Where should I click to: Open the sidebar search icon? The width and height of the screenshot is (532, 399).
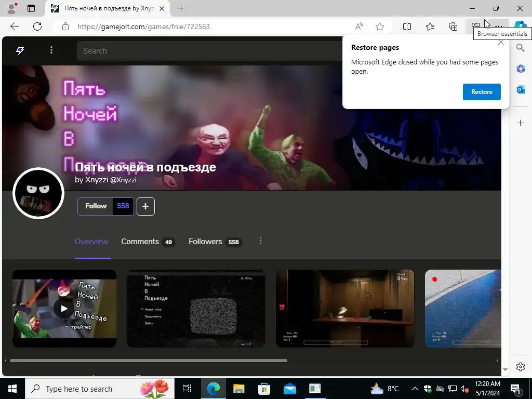pyautogui.click(x=521, y=47)
